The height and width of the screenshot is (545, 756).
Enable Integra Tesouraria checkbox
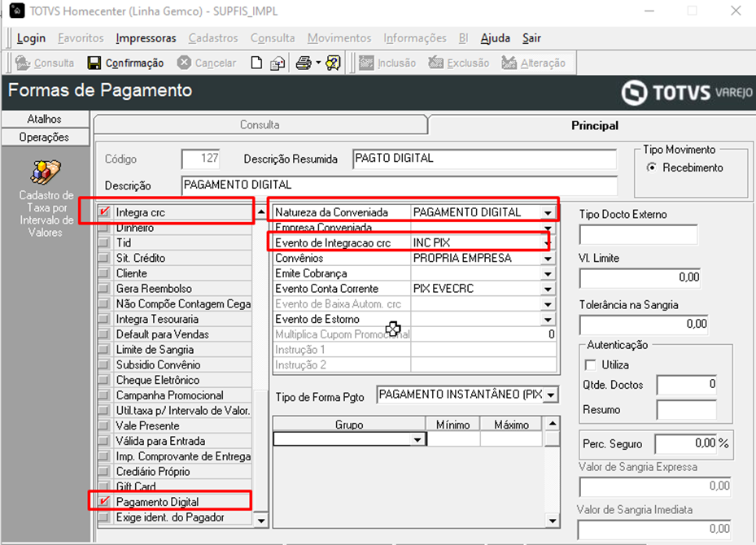click(103, 319)
